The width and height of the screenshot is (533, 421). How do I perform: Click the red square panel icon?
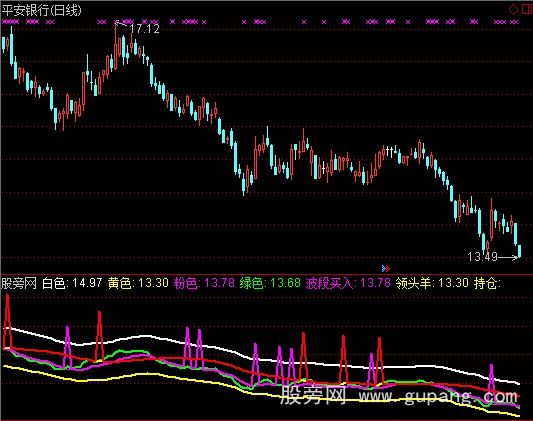point(527,10)
